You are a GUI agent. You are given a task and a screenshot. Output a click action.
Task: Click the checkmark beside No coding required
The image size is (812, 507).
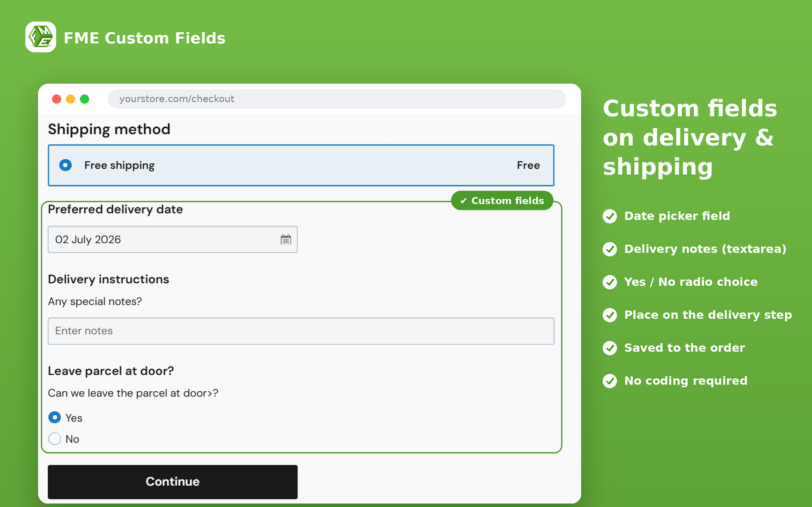[x=610, y=381]
